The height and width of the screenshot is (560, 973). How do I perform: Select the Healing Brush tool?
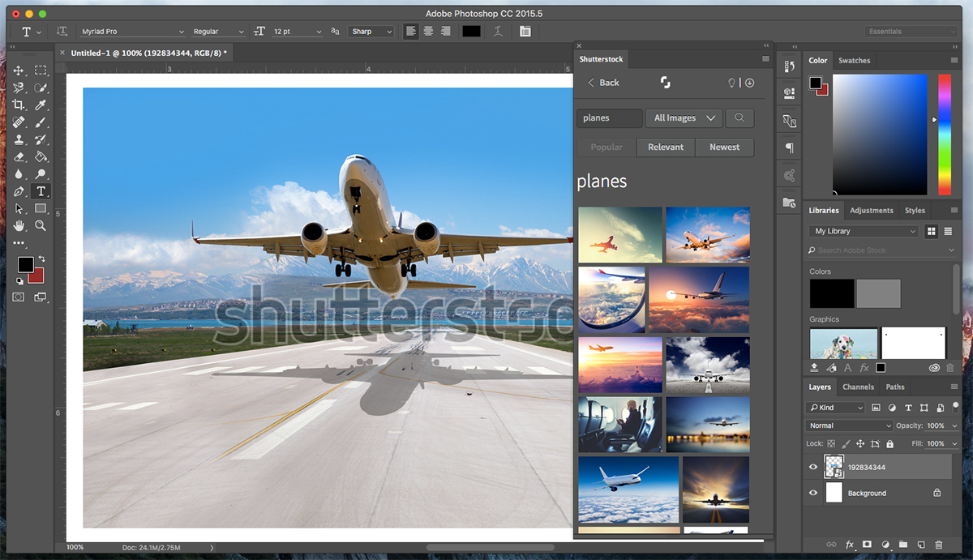(19, 122)
